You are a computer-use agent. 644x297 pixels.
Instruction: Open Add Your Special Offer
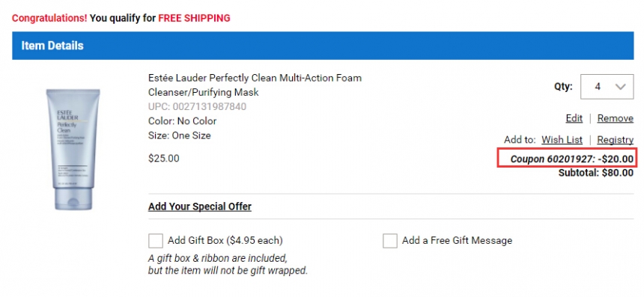pos(200,206)
